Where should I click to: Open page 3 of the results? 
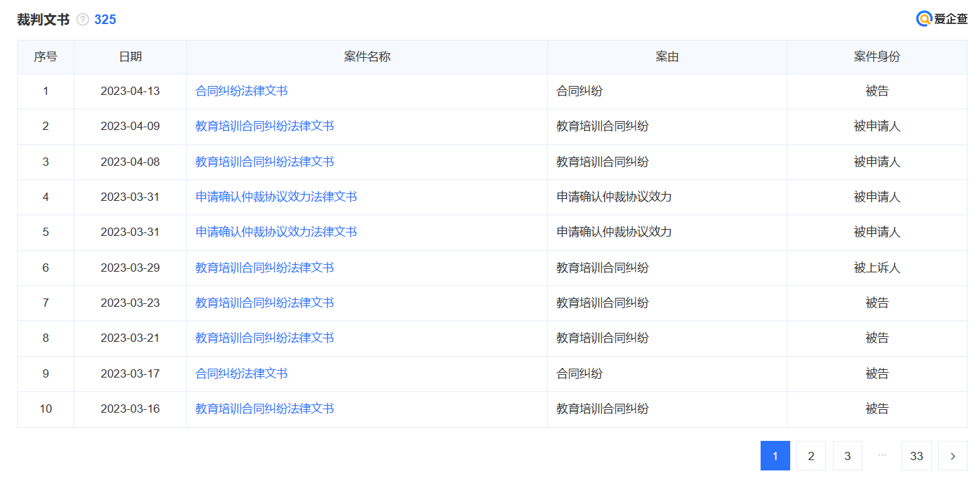[847, 456]
